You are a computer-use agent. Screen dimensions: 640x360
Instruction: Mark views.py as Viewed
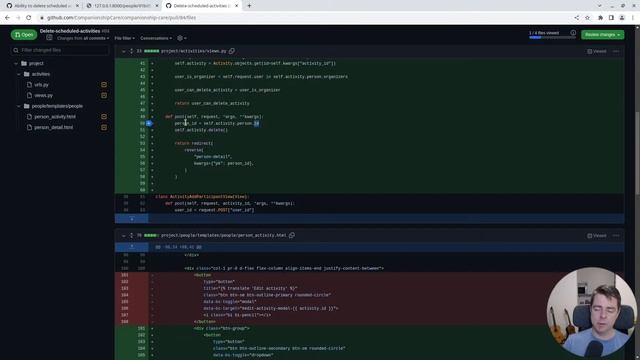pos(597,51)
